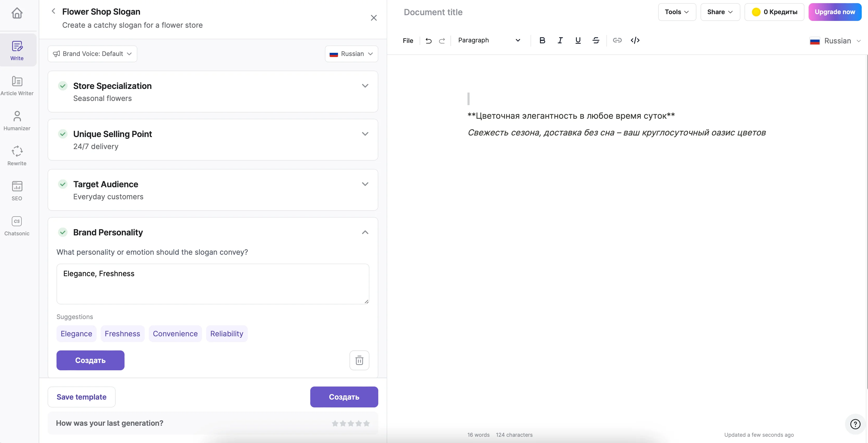Viewport: 868px width, 443px height.
Task: Open the Article Writer tool
Action: tap(17, 86)
